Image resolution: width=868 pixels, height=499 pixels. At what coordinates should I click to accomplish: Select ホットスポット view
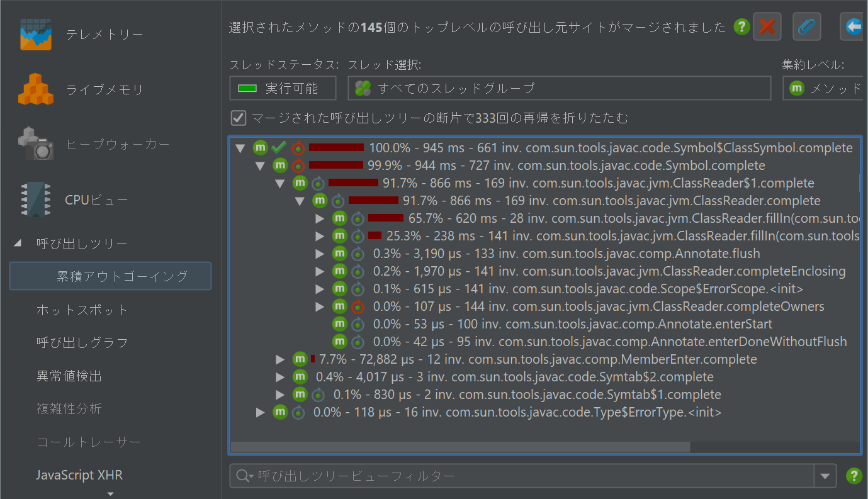(x=82, y=310)
